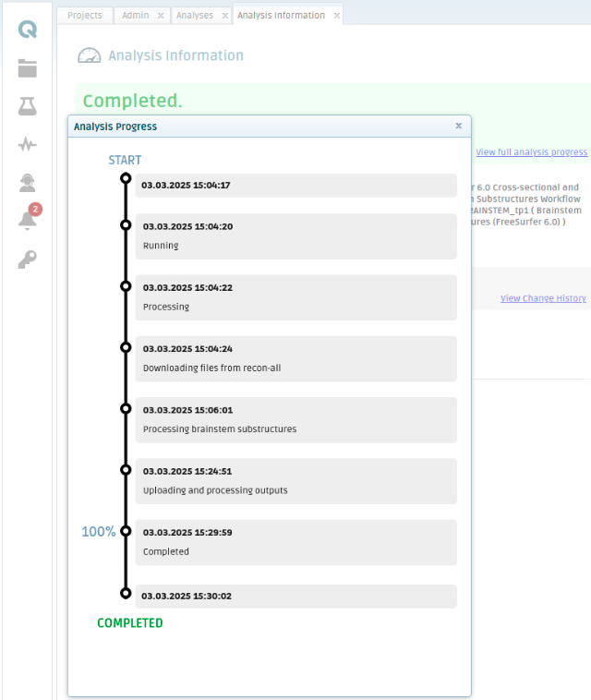
Task: Click the pulse waveform icon in the sidebar
Action: (28, 144)
